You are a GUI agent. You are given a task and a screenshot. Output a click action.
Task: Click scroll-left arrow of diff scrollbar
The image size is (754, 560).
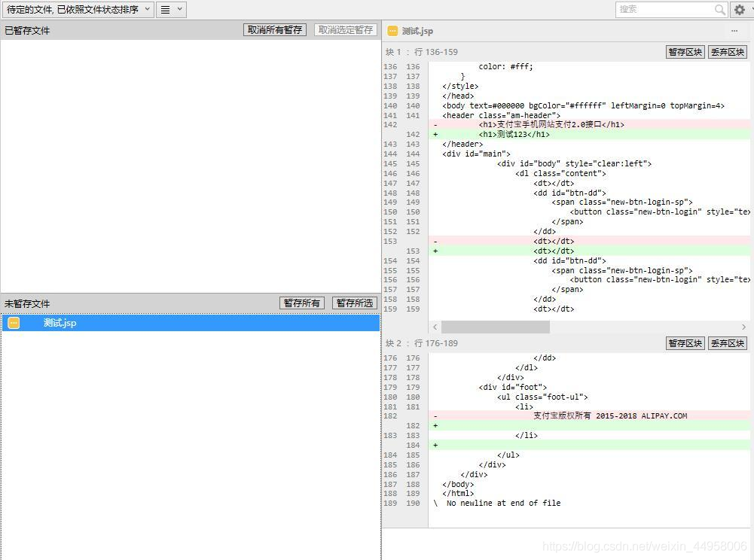point(435,327)
